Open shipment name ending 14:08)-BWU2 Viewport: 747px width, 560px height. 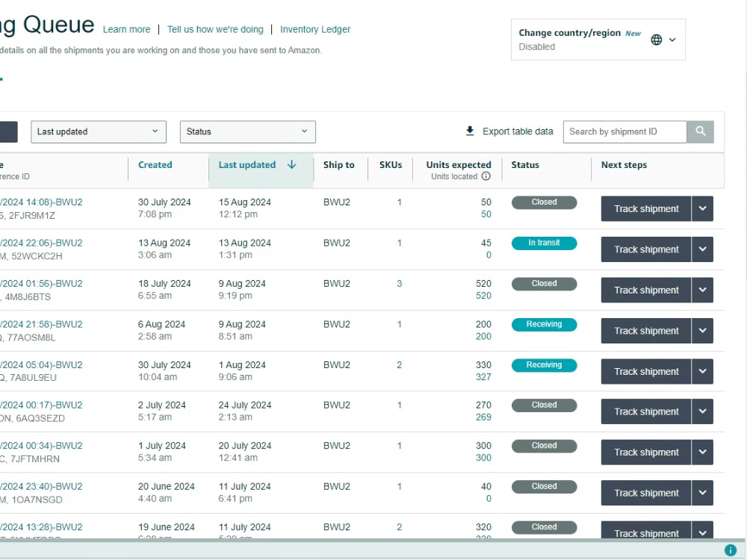click(x=41, y=202)
